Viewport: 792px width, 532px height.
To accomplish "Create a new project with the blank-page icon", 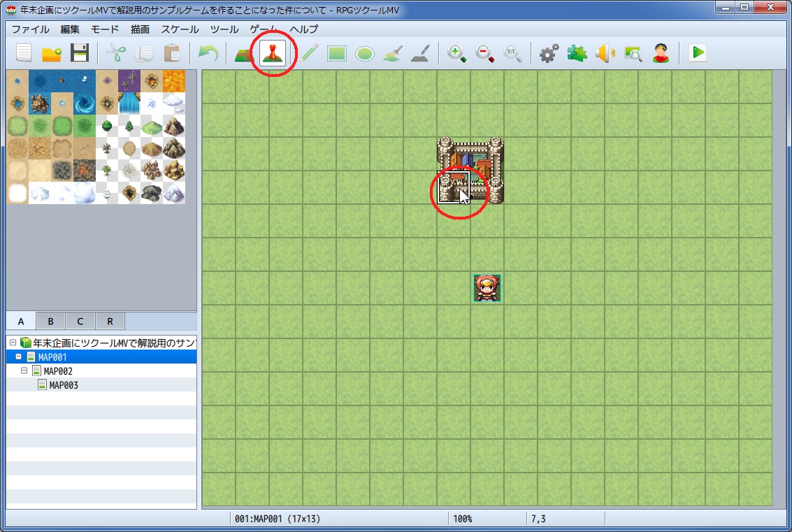I will (24, 52).
